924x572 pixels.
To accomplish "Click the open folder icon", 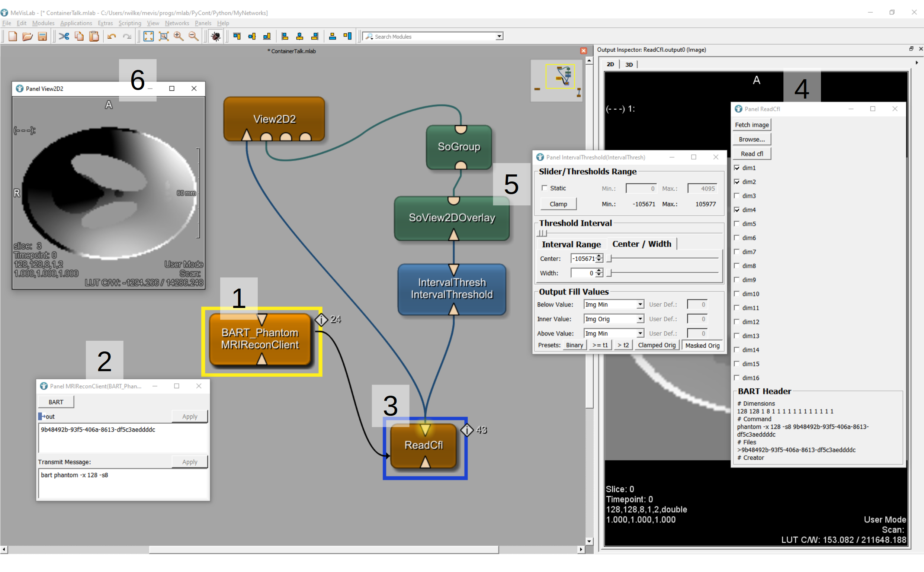I will [x=27, y=36].
